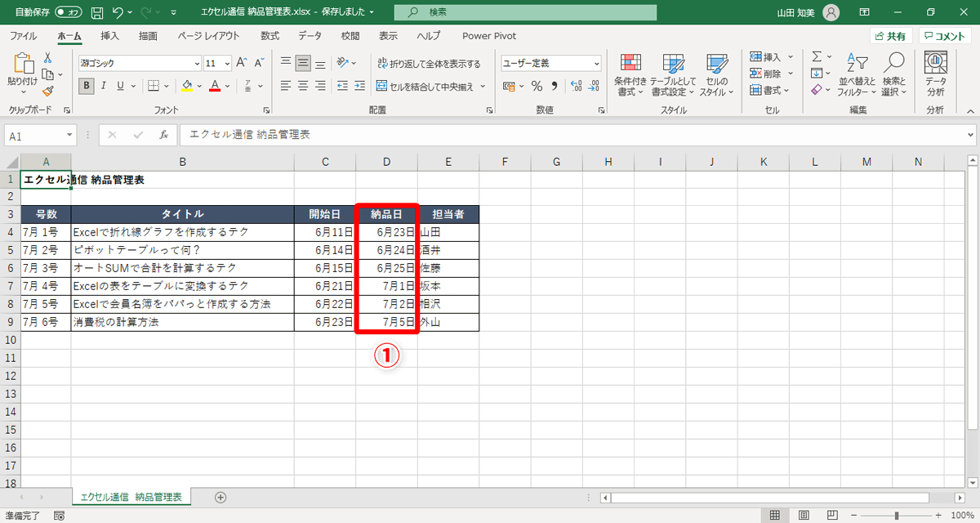
Task: Toggle Top Align button
Action: tap(286, 63)
